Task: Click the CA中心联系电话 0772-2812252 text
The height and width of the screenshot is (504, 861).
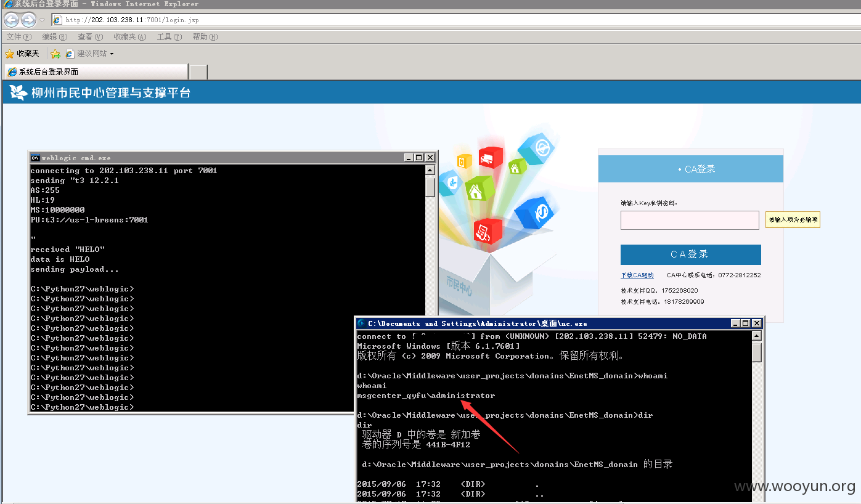Action: coord(714,275)
